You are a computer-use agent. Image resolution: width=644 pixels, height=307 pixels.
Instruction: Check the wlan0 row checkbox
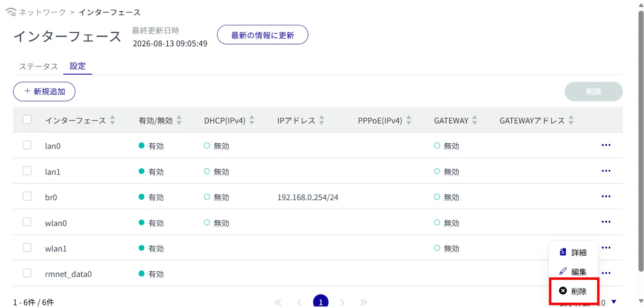point(27,222)
